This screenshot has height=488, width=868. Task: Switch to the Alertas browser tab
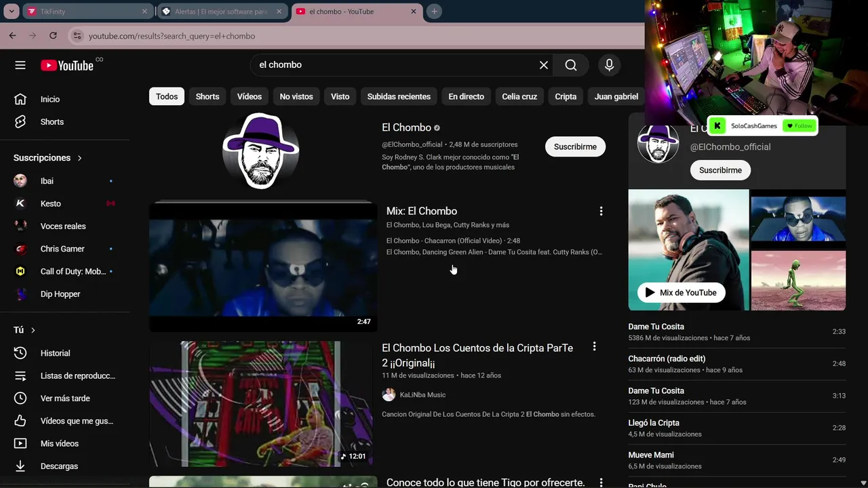[x=221, y=12]
